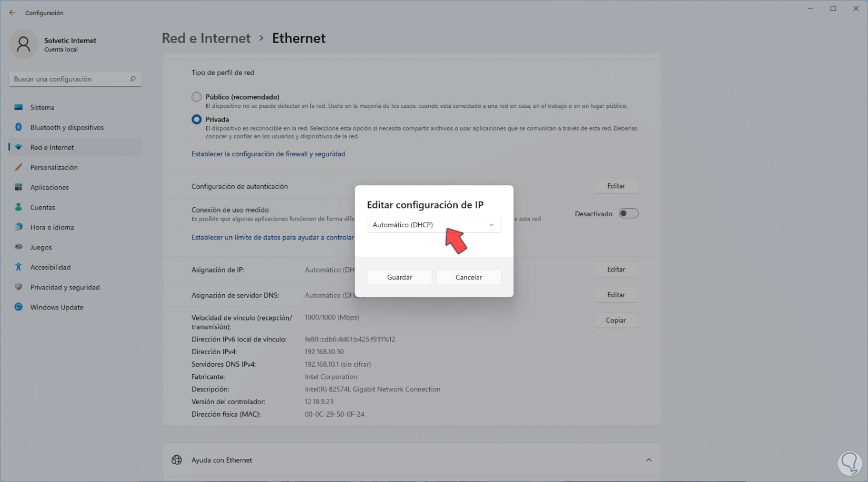The image size is (868, 482).
Task: Open the Sistema settings section
Action: point(42,107)
